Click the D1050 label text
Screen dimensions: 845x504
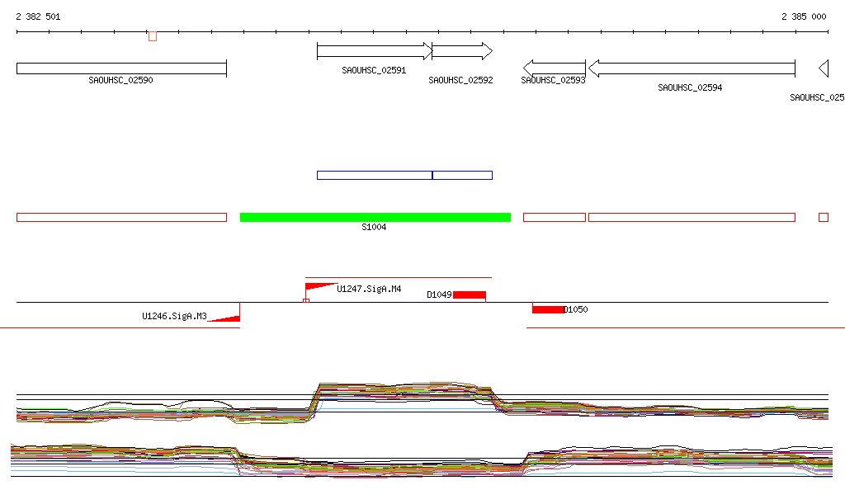click(575, 309)
